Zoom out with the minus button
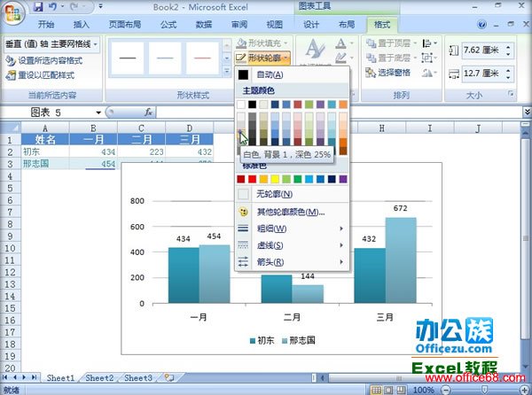 point(446,391)
